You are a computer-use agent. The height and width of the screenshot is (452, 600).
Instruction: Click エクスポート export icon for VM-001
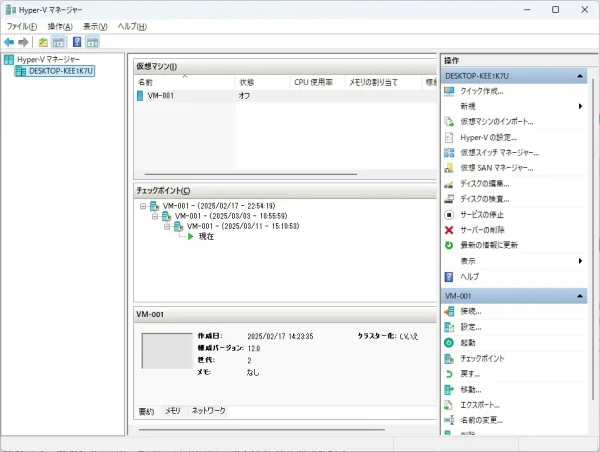[449, 405]
